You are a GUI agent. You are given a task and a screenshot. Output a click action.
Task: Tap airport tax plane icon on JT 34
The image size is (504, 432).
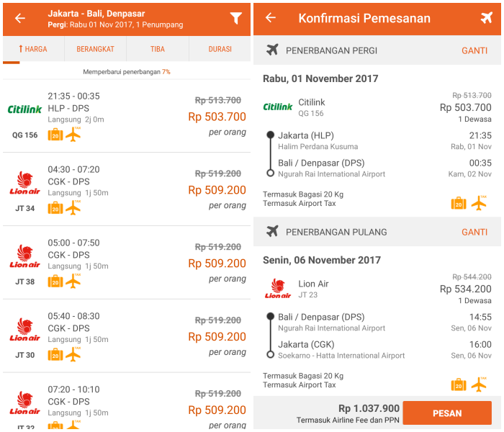73,207
